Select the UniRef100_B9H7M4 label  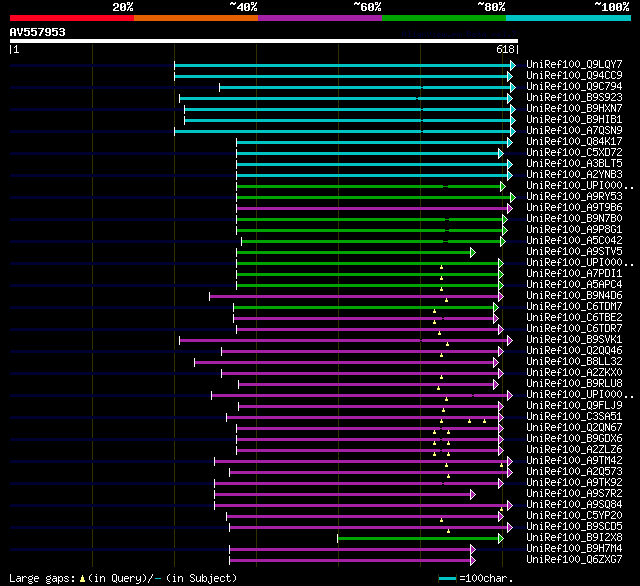click(x=574, y=549)
